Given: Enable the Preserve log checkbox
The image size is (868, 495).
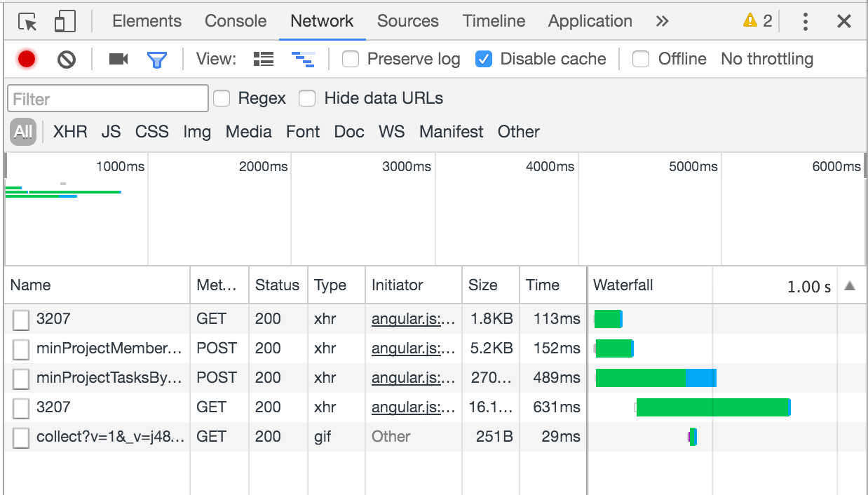Looking at the screenshot, I should tap(350, 59).
